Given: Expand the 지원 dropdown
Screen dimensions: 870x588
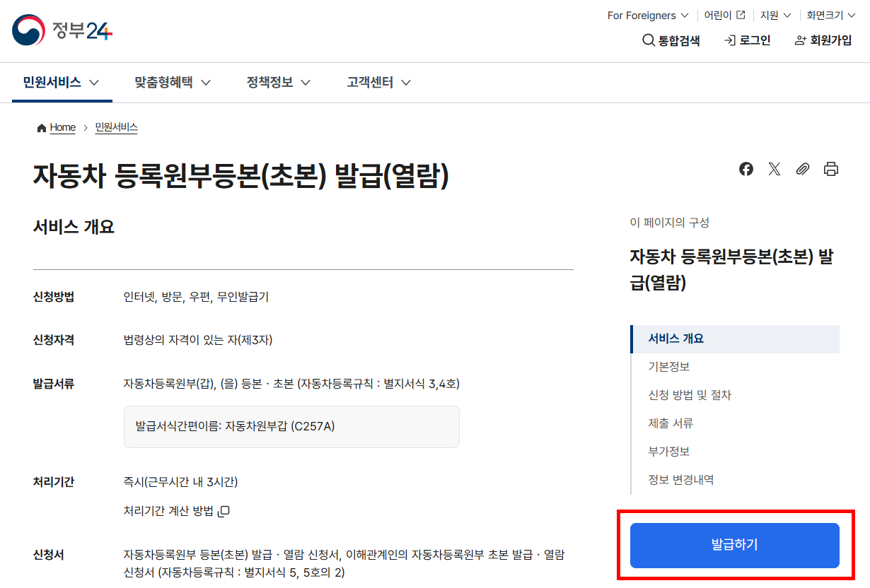Looking at the screenshot, I should (x=776, y=15).
